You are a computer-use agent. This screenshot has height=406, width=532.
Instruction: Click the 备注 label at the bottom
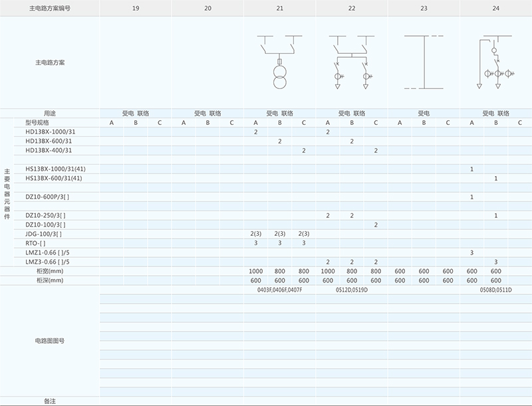point(50,401)
